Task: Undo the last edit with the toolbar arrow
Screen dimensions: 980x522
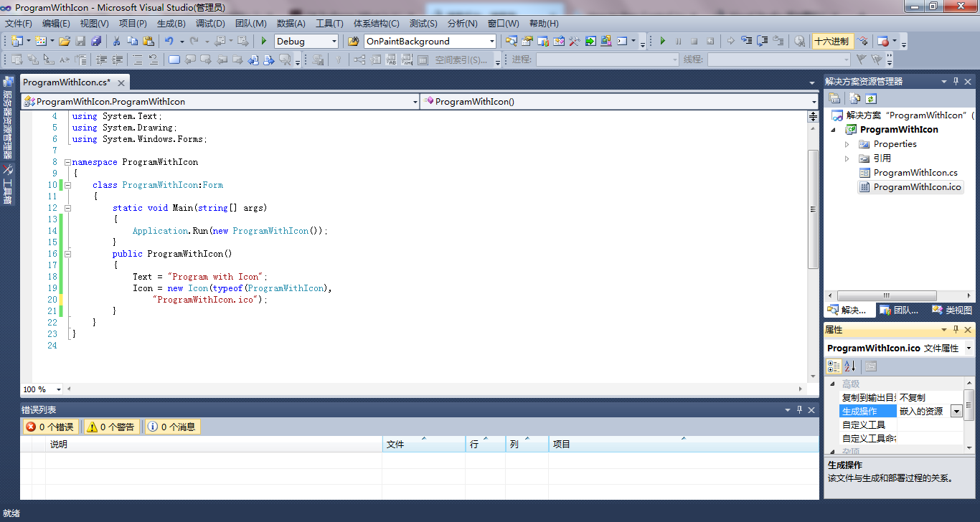Action: 169,41
